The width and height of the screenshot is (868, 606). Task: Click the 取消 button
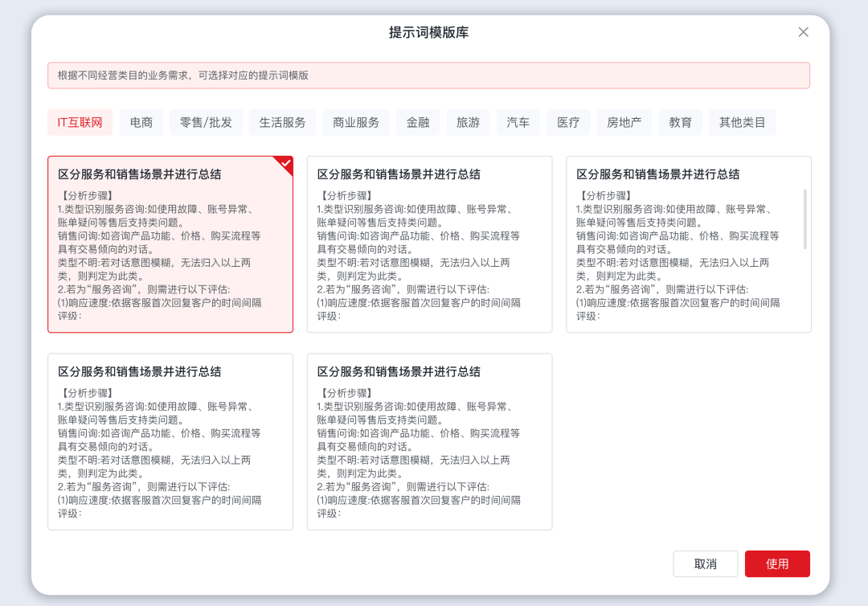[705, 563]
